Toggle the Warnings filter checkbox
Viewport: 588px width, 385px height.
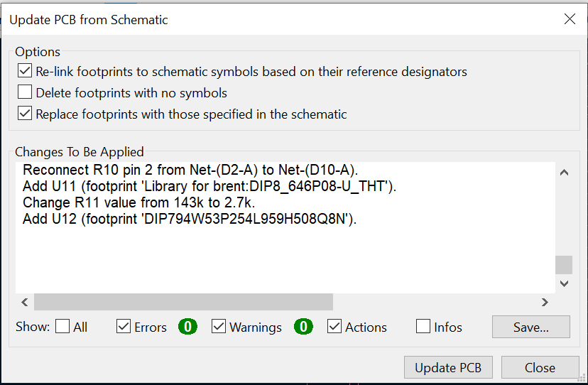(219, 327)
